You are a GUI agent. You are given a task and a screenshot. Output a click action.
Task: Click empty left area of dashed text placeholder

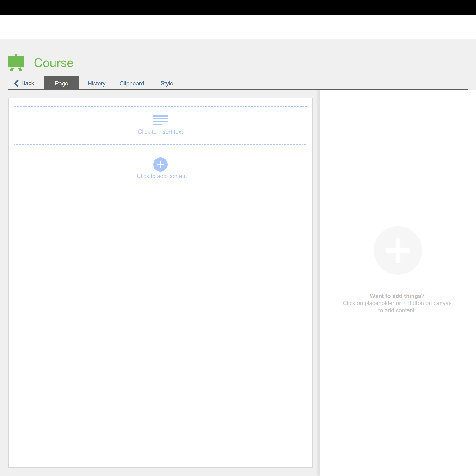pyautogui.click(x=62, y=126)
